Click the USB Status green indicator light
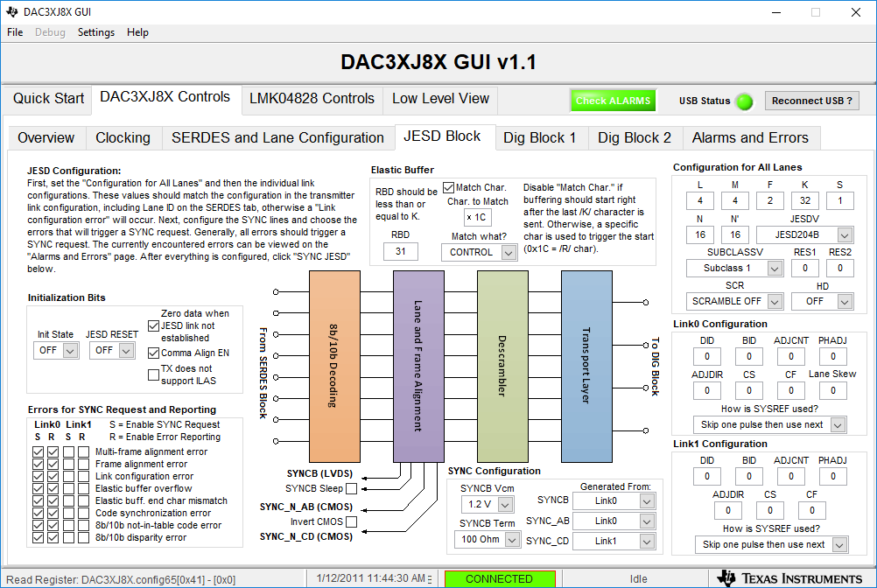 [745, 101]
